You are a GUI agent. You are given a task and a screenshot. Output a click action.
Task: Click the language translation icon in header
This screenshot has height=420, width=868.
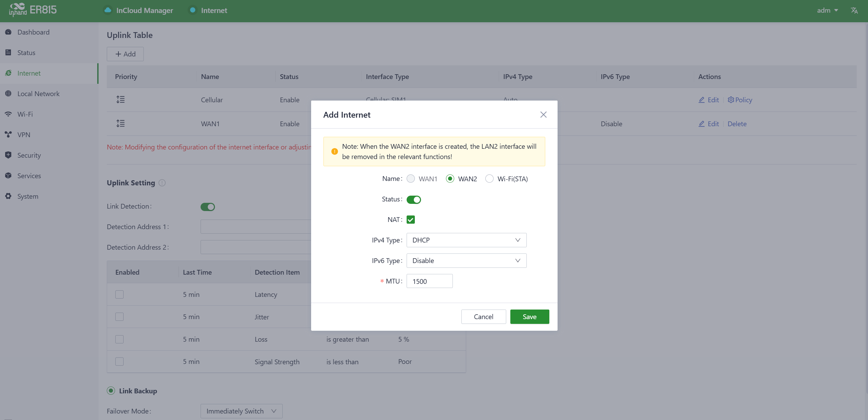854,10
